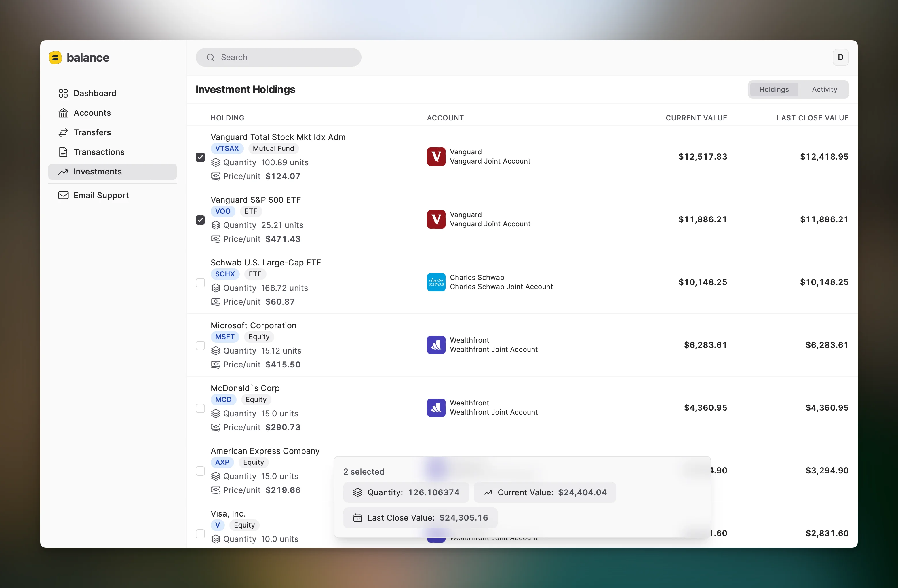Click the Email Support envelope icon
This screenshot has width=898, height=588.
coord(63,195)
